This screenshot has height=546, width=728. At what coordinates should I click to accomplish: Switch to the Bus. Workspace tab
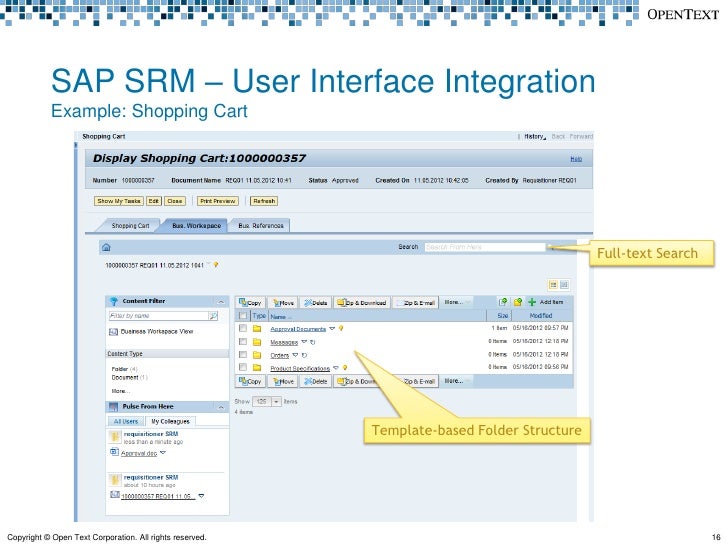(196, 226)
